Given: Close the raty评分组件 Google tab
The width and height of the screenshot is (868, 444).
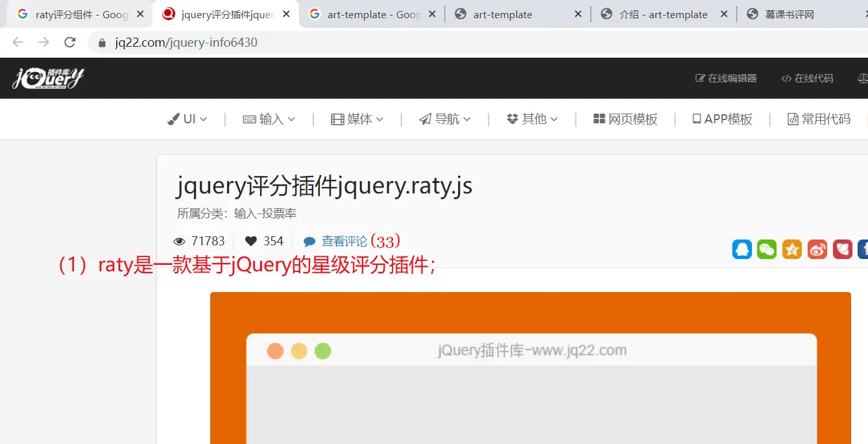Looking at the screenshot, I should 140,14.
